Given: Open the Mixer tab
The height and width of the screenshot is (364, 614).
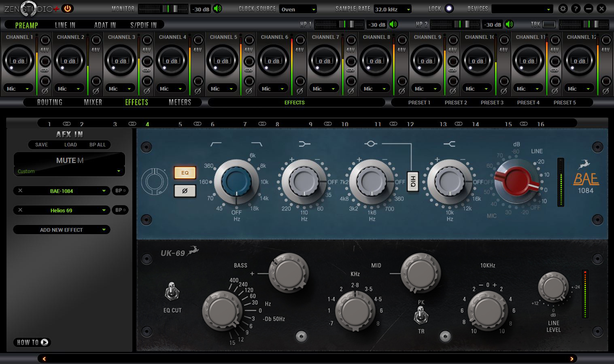Looking at the screenshot, I should [93, 102].
